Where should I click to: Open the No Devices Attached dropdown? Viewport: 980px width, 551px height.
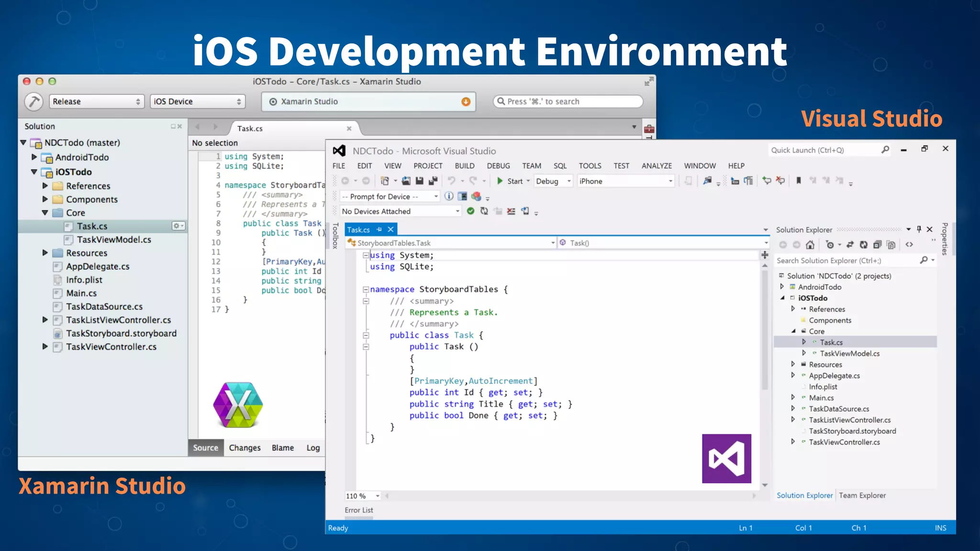[401, 211]
